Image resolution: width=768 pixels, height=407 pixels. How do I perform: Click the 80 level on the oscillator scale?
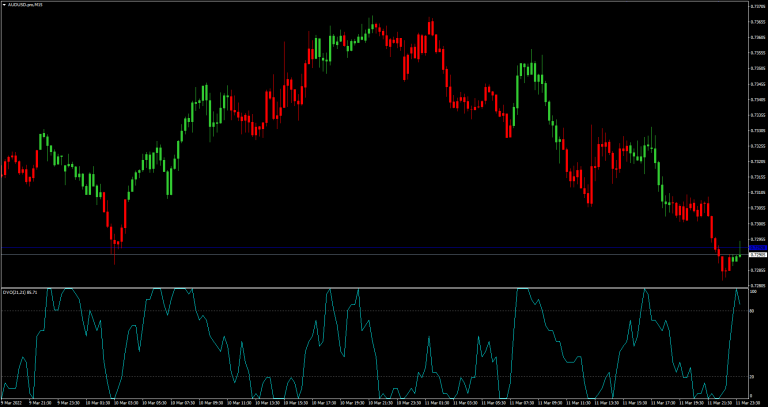pos(752,311)
